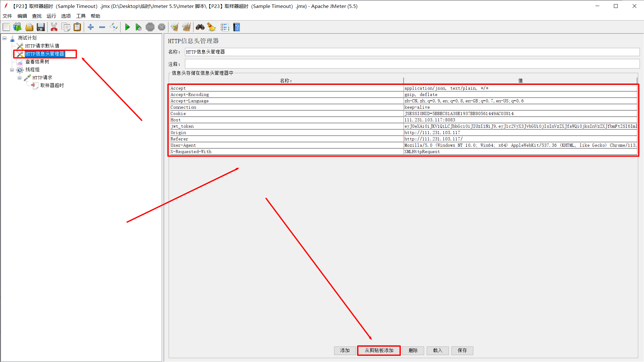Click the Cookie header name cell
The height and width of the screenshot is (362, 644).
pyautogui.click(x=286, y=114)
